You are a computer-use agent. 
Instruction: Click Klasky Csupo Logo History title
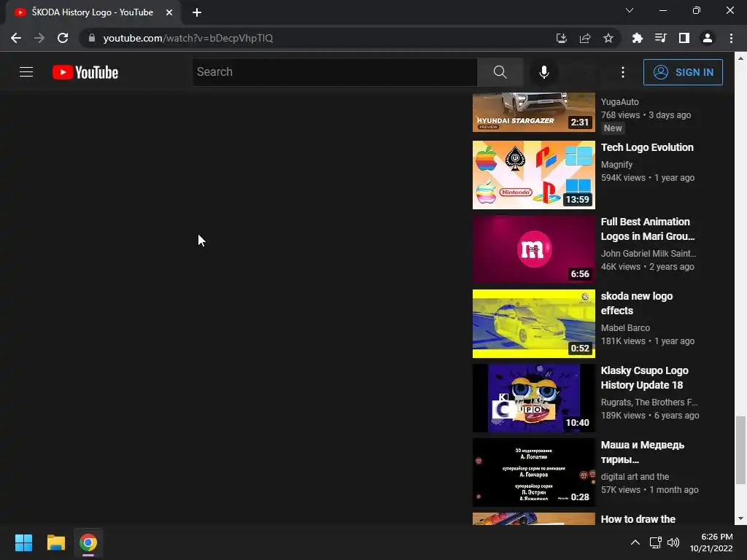point(644,378)
